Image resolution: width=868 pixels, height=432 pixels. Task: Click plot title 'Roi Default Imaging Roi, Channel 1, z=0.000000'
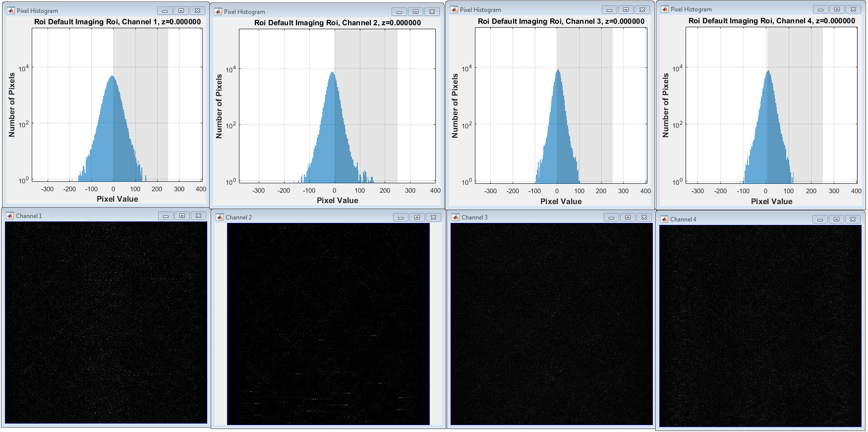[x=117, y=22]
